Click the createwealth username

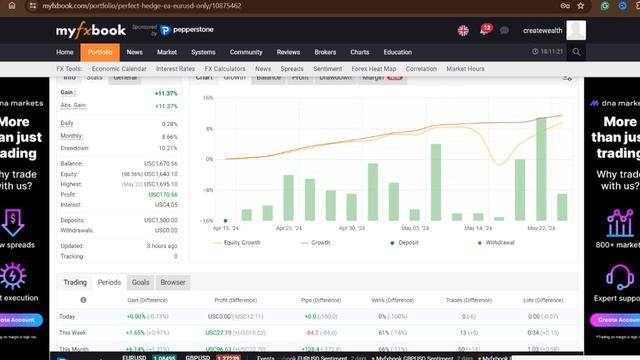click(x=542, y=30)
